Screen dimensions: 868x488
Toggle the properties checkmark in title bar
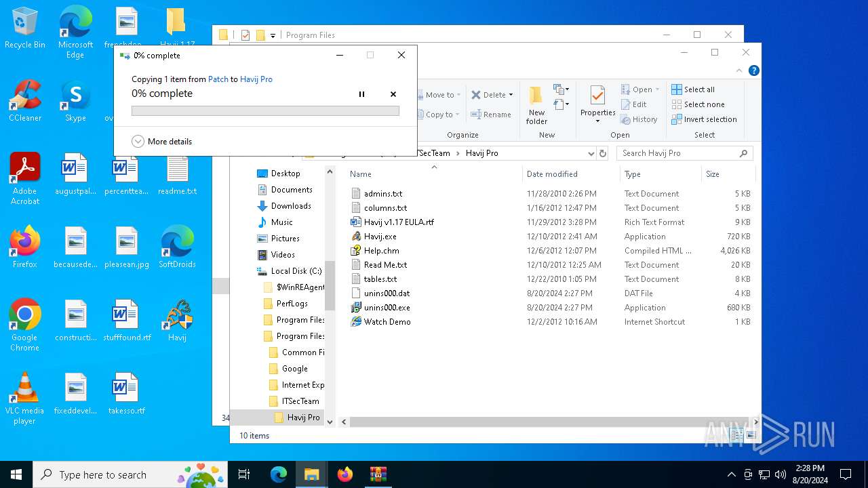pos(245,35)
